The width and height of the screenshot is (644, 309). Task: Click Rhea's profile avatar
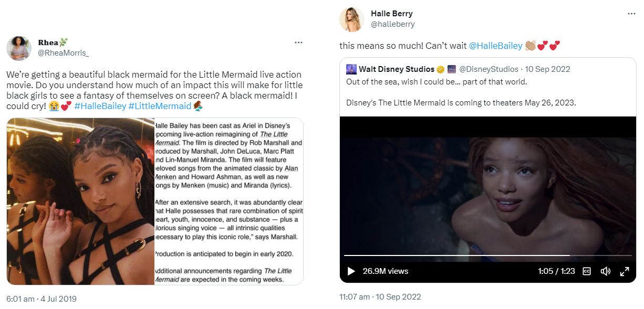tap(19, 48)
